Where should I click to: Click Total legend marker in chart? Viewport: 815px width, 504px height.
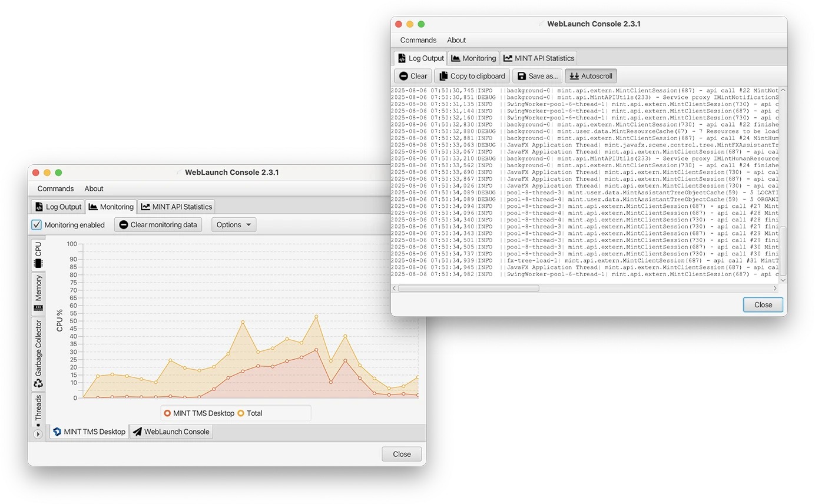240,413
